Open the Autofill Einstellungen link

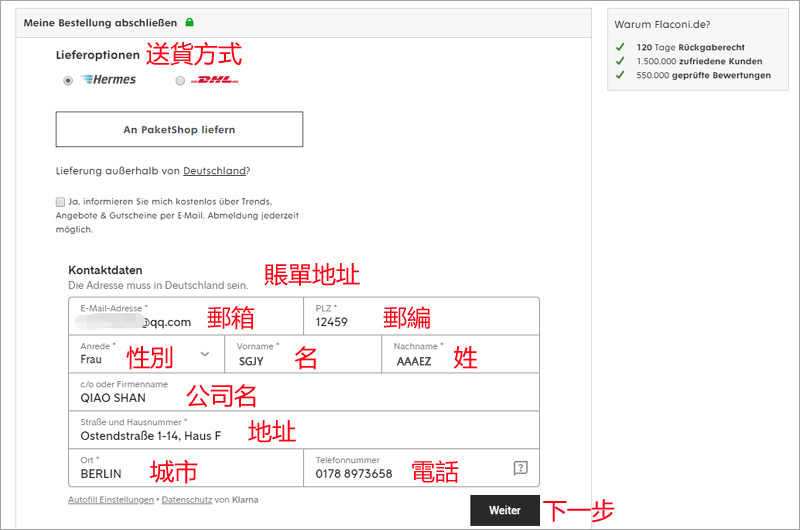coord(110,499)
